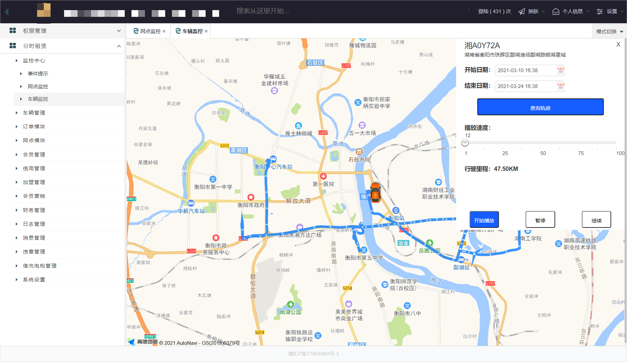This screenshot has width=627, height=364.
Task: Click the playback speed slider handle
Action: (x=465, y=143)
